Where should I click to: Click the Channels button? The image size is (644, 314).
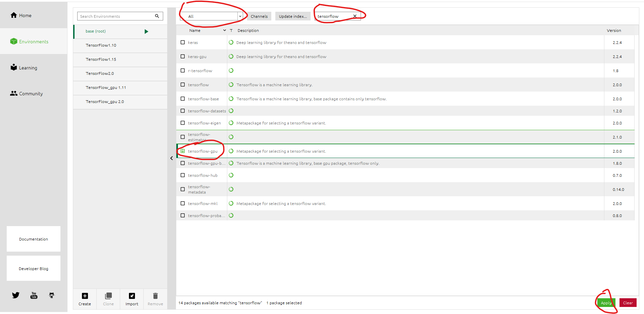click(259, 16)
